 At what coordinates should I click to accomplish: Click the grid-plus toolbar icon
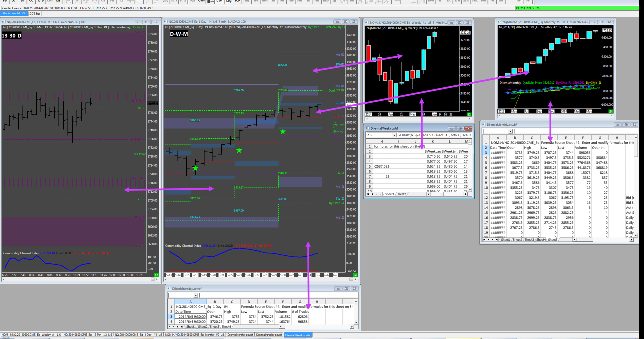(210, 1)
